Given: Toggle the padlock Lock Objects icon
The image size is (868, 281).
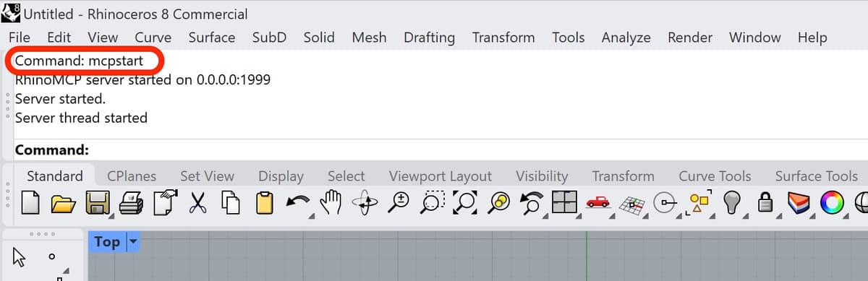Looking at the screenshot, I should [766, 204].
